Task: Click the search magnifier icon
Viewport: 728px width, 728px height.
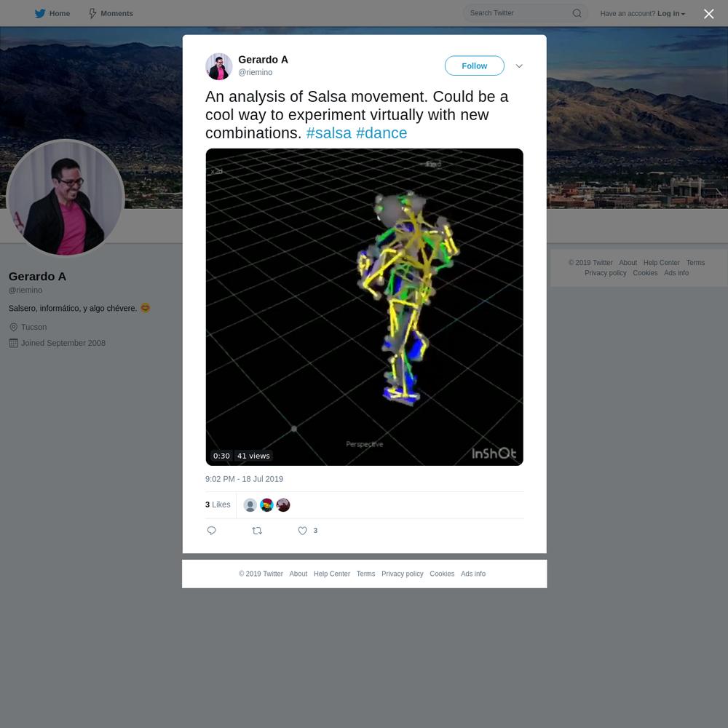Action: (577, 13)
